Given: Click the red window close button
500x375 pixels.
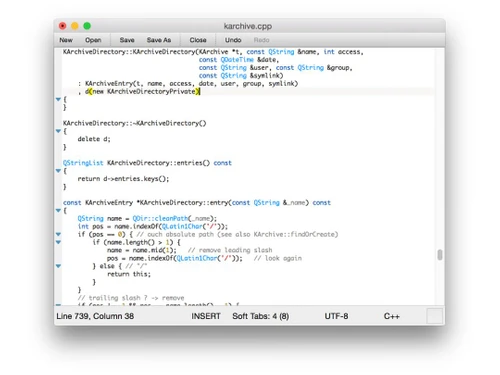Looking at the screenshot, I should click(62, 26).
